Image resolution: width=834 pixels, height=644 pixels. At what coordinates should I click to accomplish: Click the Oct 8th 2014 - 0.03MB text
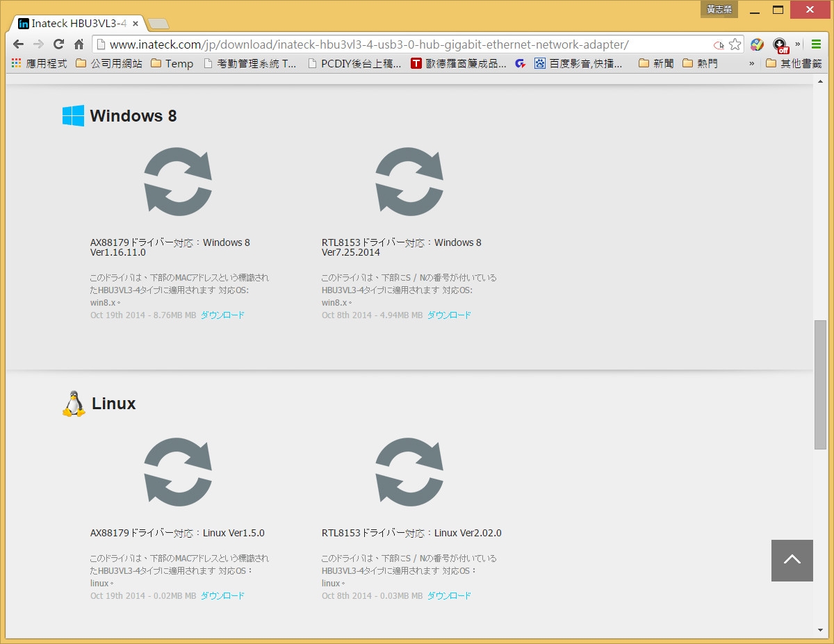click(x=372, y=596)
